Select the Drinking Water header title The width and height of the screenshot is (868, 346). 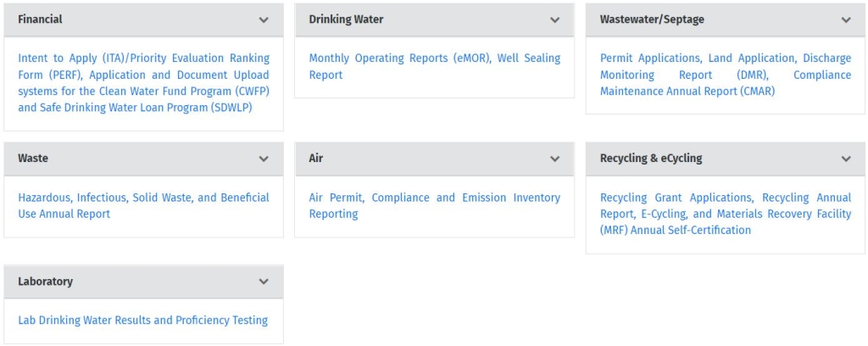pos(346,20)
